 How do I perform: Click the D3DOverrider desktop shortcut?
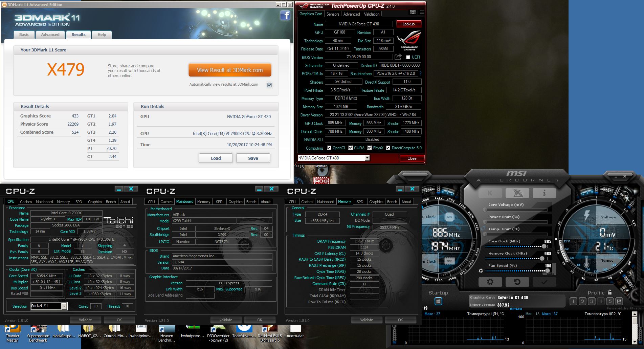pyautogui.click(x=218, y=334)
